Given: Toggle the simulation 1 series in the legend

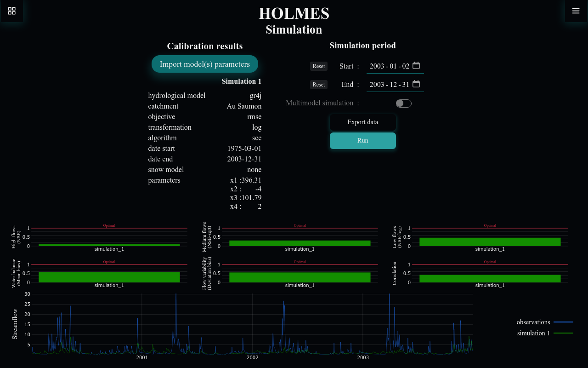Looking at the screenshot, I should tap(533, 333).
